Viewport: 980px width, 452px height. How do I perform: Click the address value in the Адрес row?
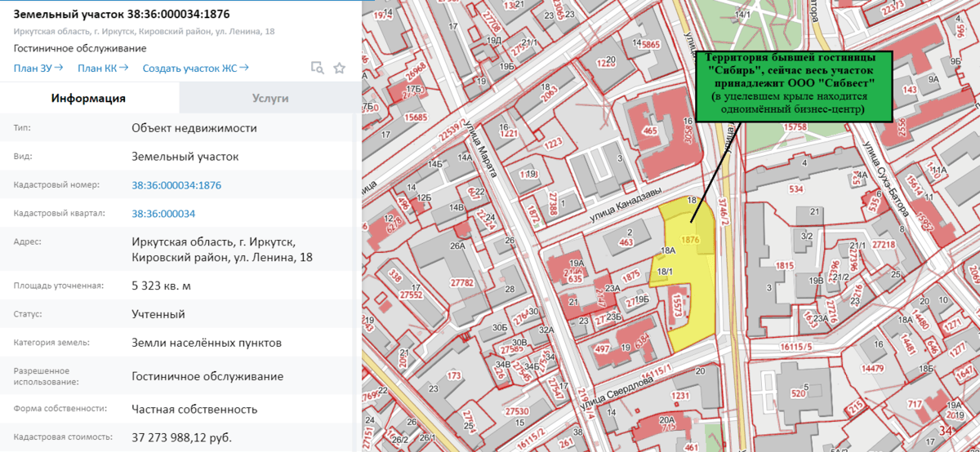tap(221, 250)
